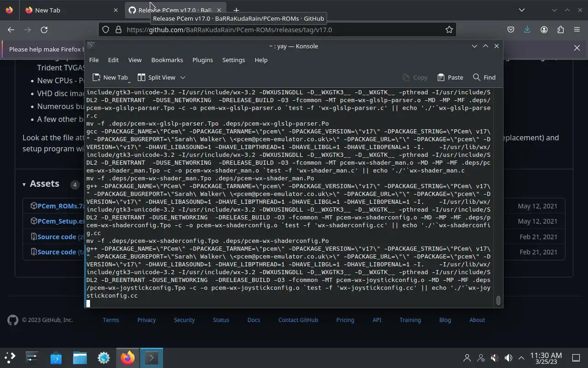Close the New Tab tab
Image resolution: width=588 pixels, height=368 pixels.
click(115, 10)
